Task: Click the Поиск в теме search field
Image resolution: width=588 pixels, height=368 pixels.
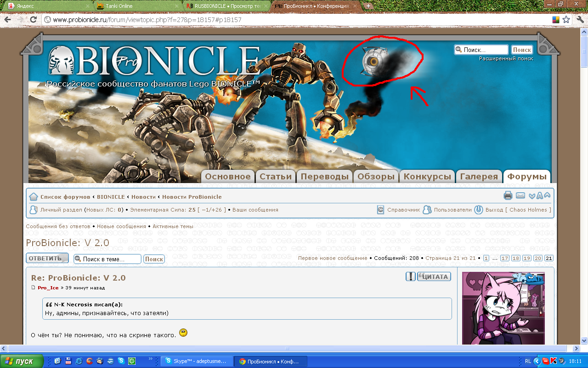Action: 107,259
